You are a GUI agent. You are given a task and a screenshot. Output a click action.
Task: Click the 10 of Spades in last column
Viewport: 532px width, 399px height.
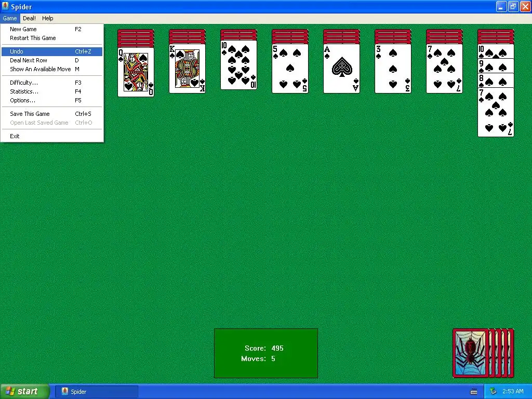496,51
